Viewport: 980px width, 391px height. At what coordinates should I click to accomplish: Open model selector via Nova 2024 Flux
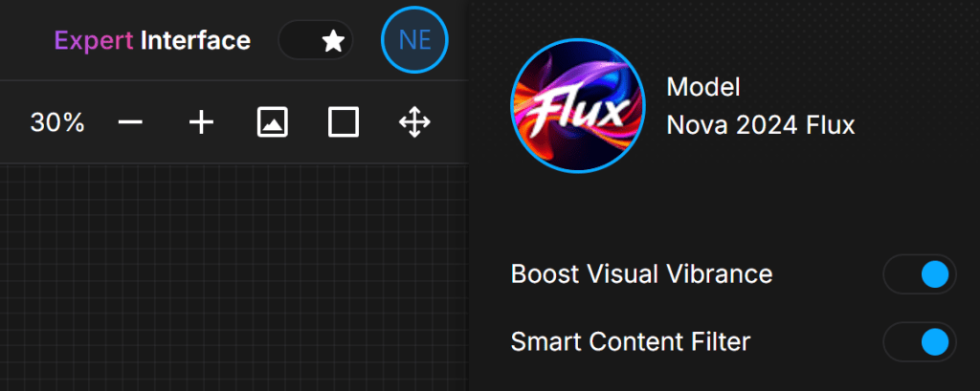(x=761, y=125)
